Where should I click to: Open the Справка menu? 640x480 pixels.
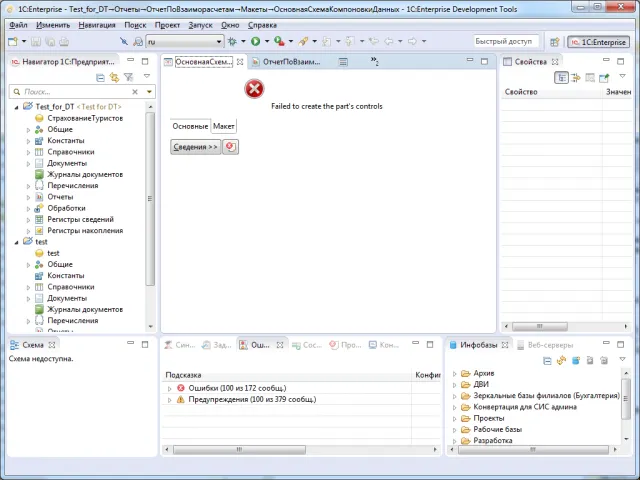262,25
